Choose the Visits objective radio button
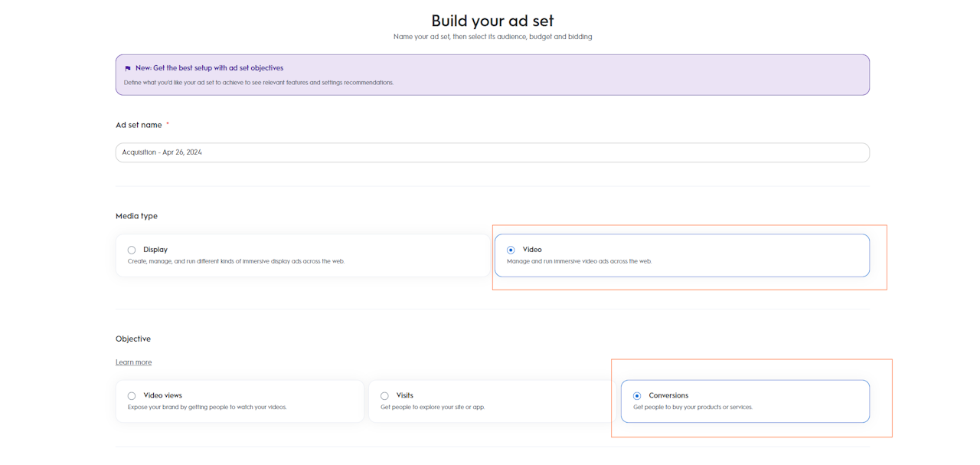980x465 pixels. [x=384, y=396]
